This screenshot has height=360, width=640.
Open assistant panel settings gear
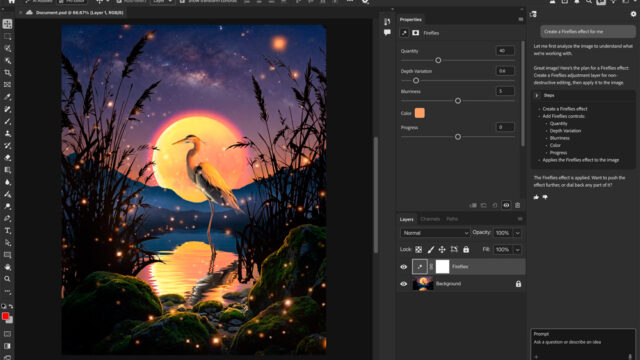(x=633, y=14)
